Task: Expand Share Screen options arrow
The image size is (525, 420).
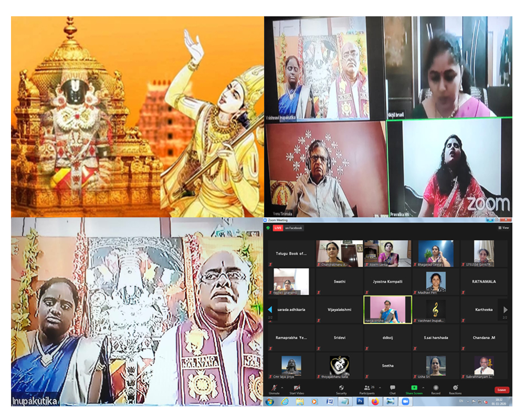Action: click(x=424, y=387)
